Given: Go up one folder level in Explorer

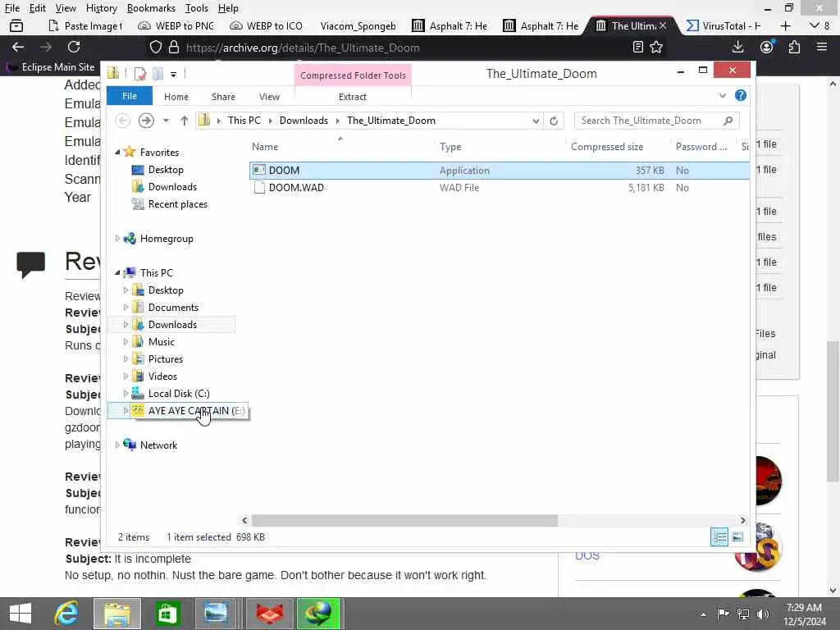Looking at the screenshot, I should pos(185,121).
